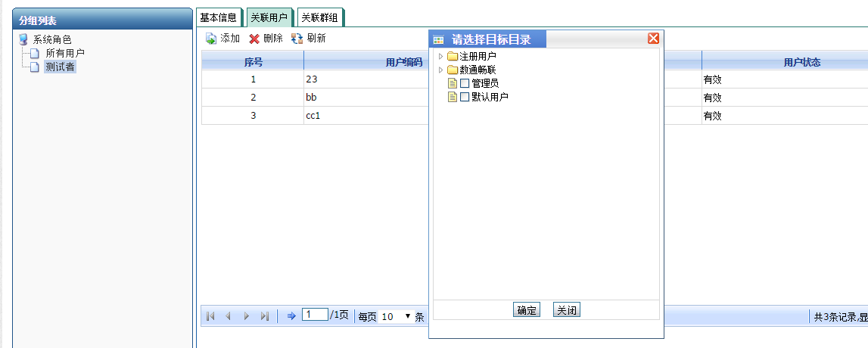Screen dimensions: 868x348
Task: Click the blue jump-to-page arrow
Action: click(x=292, y=316)
